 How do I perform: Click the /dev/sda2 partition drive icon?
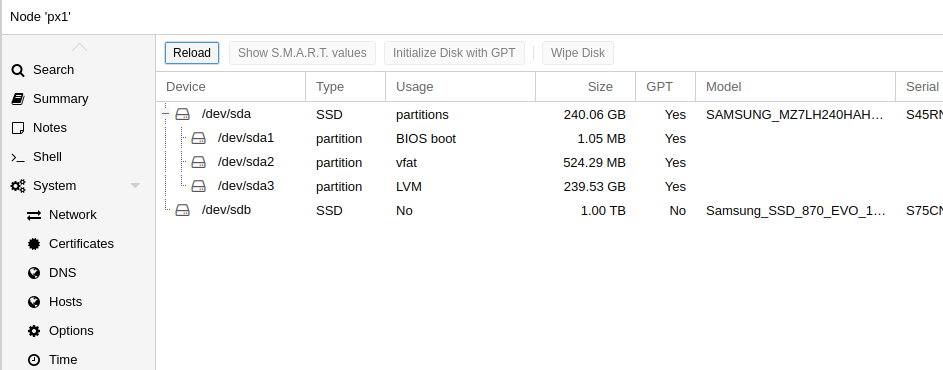pyautogui.click(x=198, y=162)
